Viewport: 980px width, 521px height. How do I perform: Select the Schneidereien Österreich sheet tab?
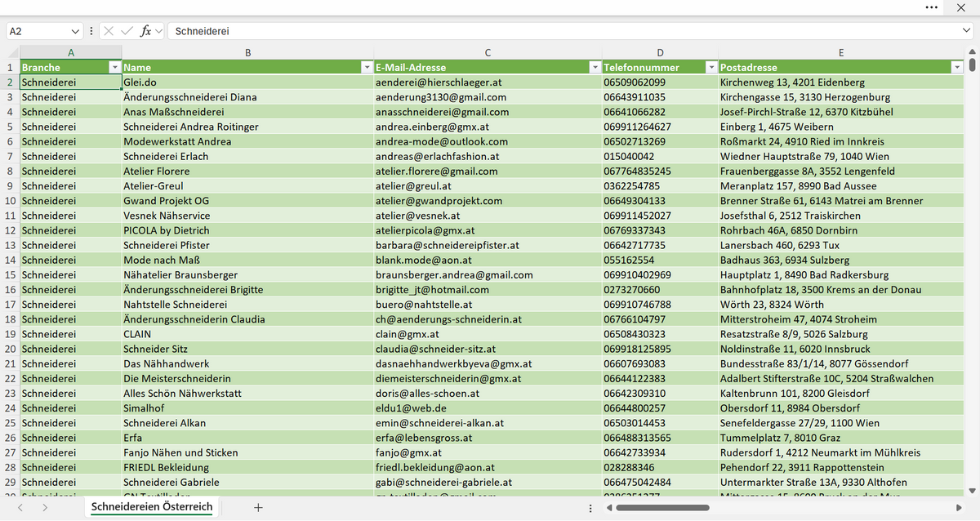tap(152, 507)
